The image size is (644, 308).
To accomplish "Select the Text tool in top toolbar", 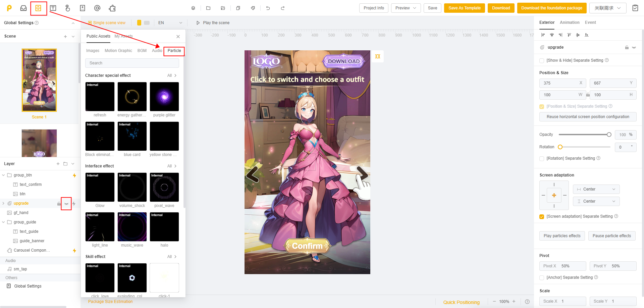I will click(x=53, y=8).
